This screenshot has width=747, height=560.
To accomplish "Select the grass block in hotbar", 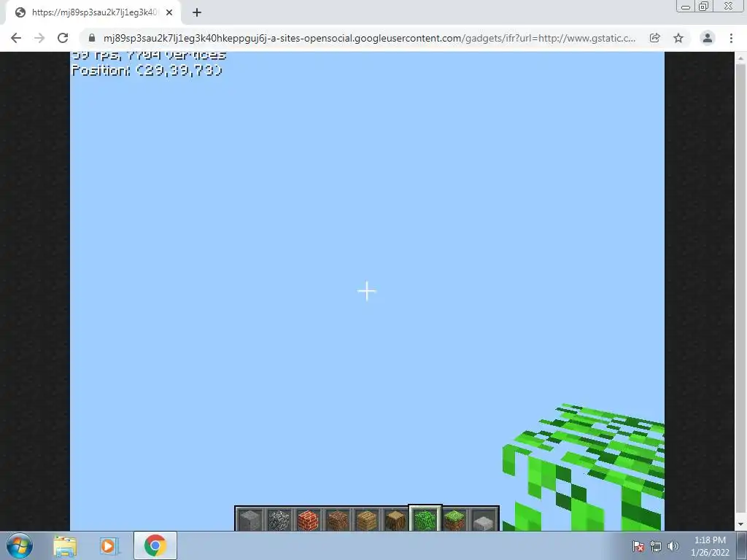I will [x=454, y=519].
